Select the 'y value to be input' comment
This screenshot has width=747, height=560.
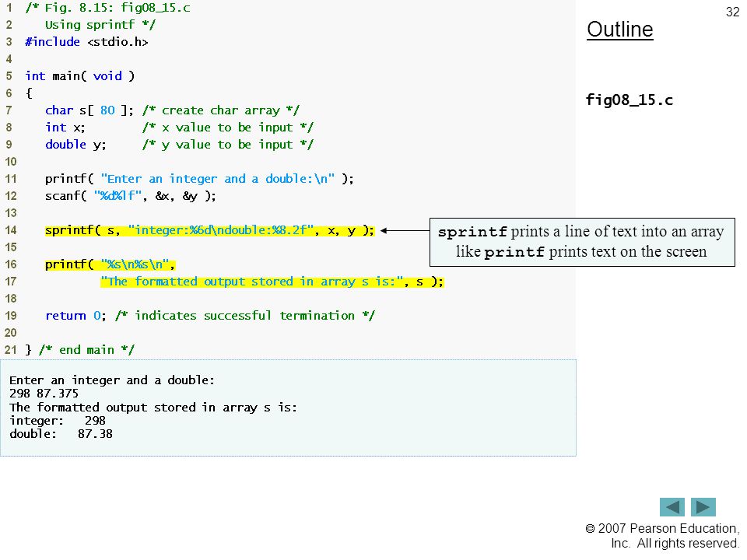click(x=228, y=145)
